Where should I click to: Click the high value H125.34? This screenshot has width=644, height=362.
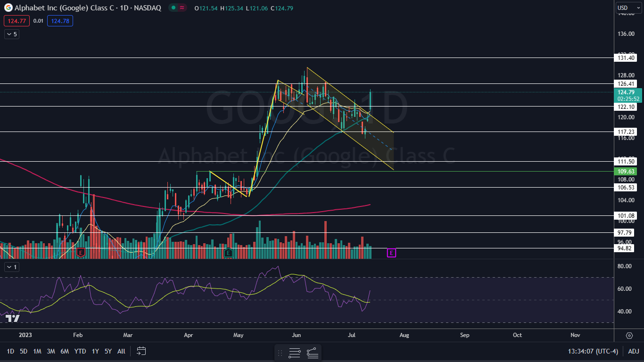[x=231, y=8]
